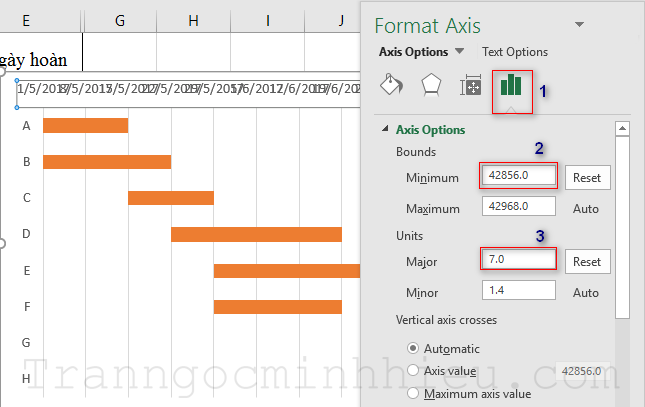The height and width of the screenshot is (407, 645).
Task: Open the Fill & Line paint bucket icon
Action: click(x=392, y=86)
